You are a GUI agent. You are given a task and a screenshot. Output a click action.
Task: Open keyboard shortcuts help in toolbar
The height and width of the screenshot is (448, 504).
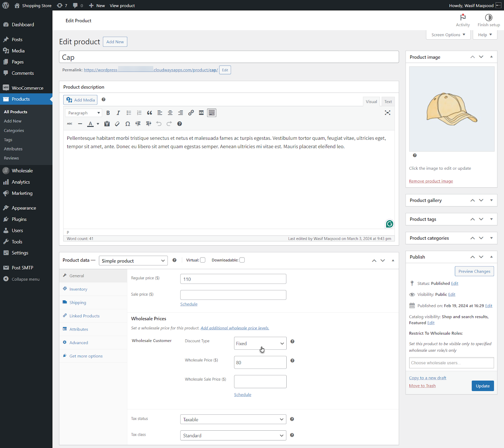180,124
